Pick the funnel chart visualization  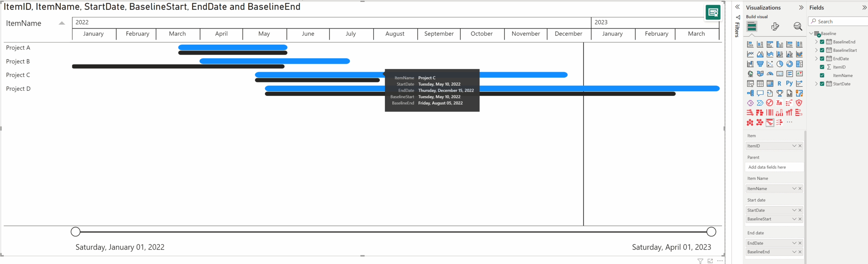click(760, 64)
